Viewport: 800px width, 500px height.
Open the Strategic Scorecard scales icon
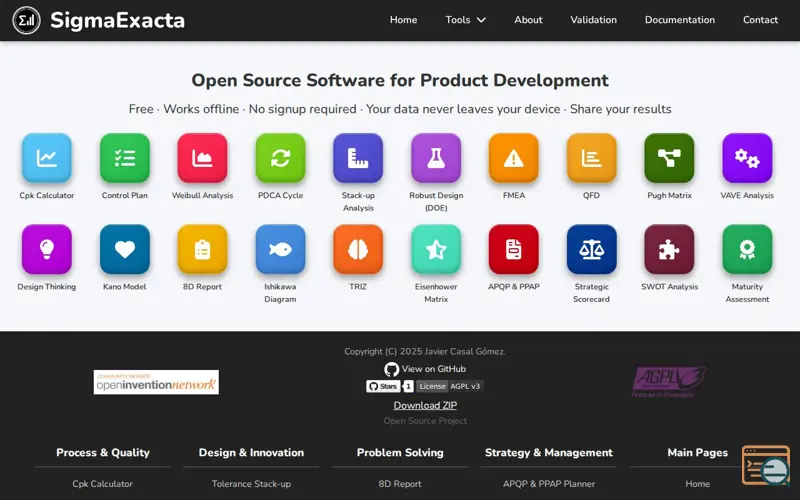[591, 249]
